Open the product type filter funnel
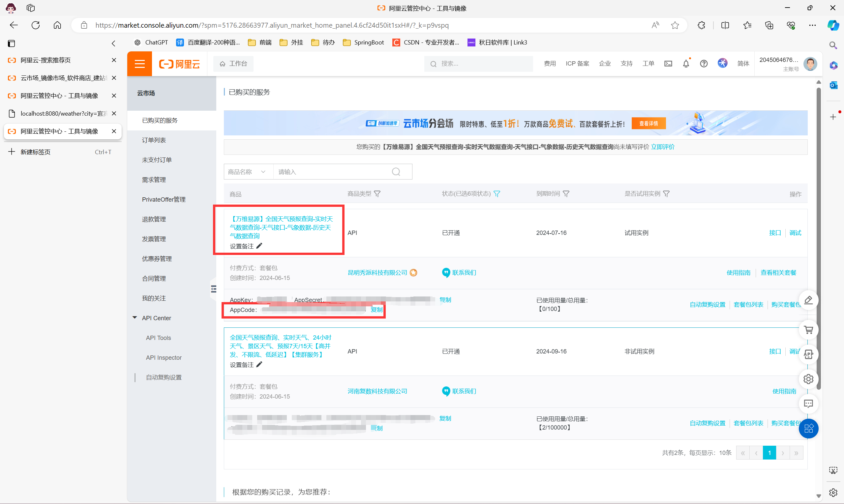Image resolution: width=844 pixels, height=504 pixels. [x=377, y=194]
